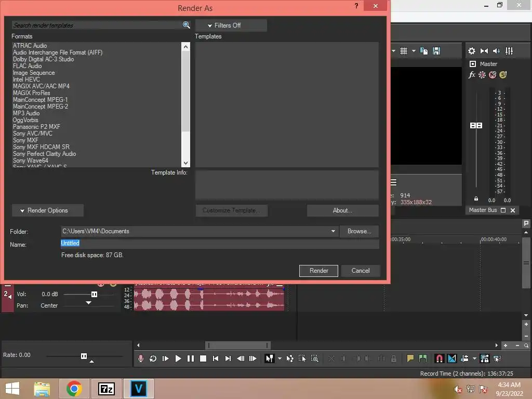Select MAGIX AVC/AAC MP4 format
The width and height of the screenshot is (532, 399).
pos(41,86)
